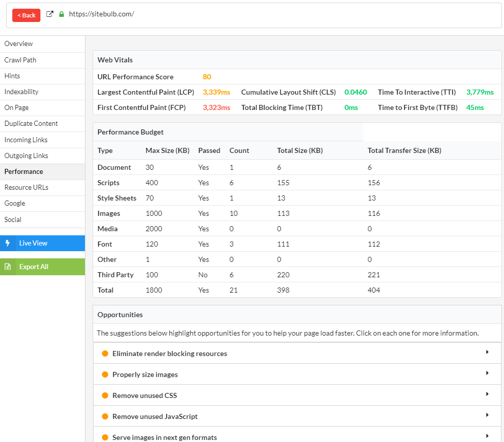Open the On Page section

pos(42,108)
